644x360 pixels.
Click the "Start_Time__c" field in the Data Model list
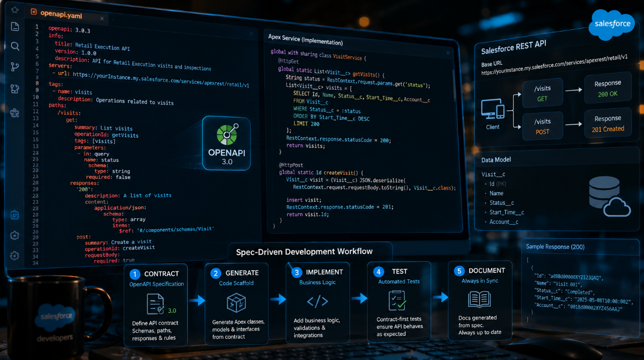pos(507,212)
